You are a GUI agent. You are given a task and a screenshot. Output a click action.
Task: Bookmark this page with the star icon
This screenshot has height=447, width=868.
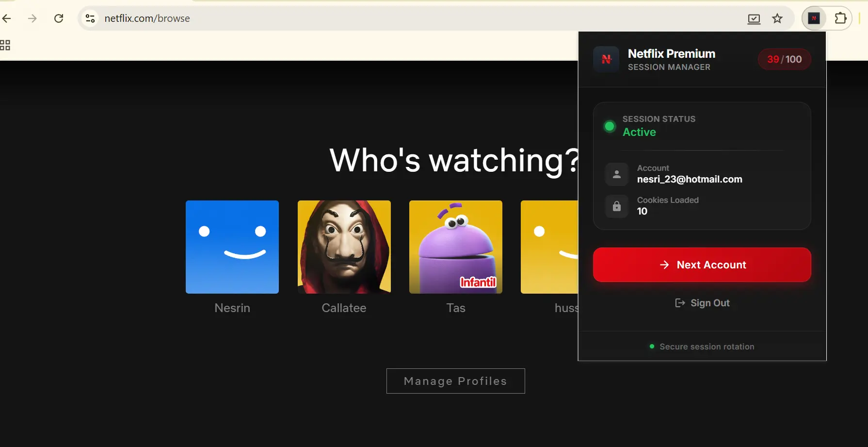coord(777,18)
